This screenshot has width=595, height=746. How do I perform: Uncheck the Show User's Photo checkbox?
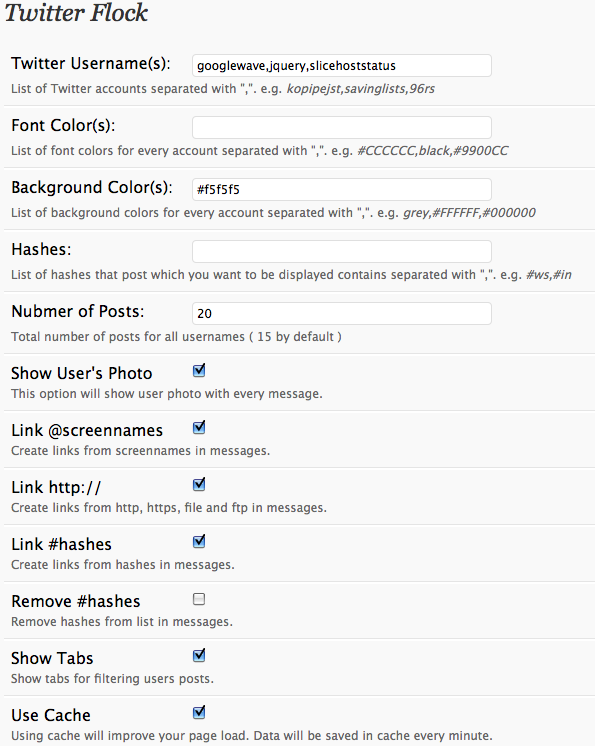click(199, 371)
